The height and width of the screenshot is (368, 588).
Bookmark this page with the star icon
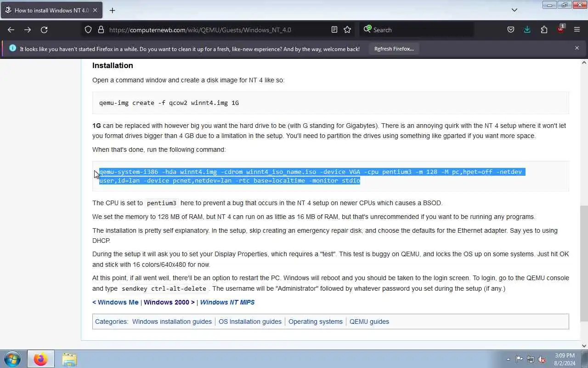point(347,29)
